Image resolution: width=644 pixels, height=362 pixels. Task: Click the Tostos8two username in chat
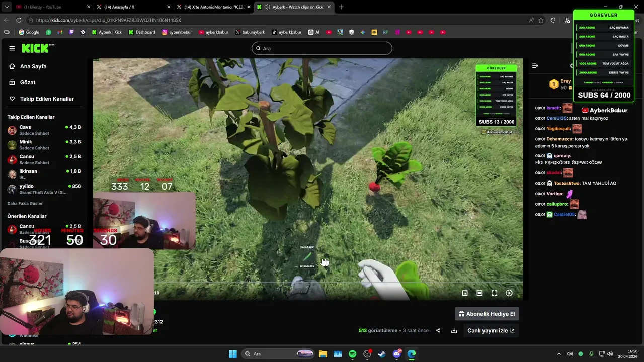pyautogui.click(x=567, y=184)
